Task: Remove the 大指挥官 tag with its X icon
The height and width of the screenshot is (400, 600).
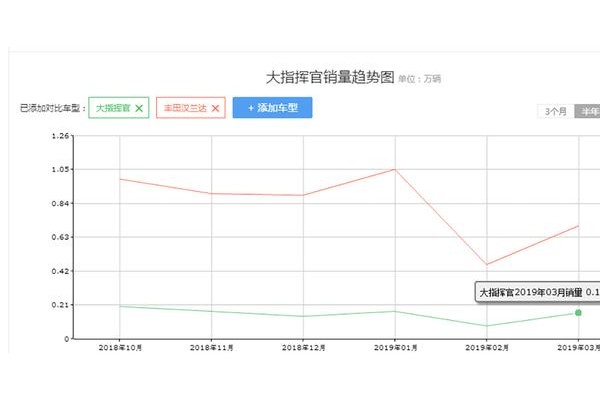Action: pos(139,108)
